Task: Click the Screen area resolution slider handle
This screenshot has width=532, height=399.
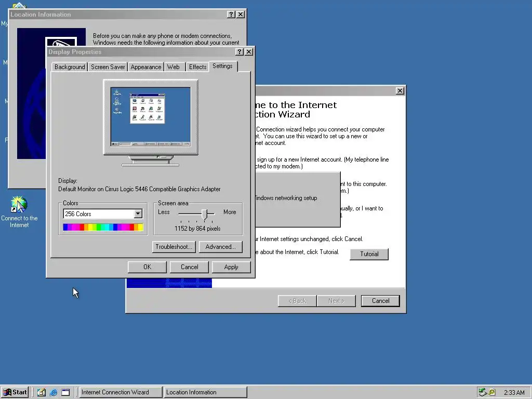Action: pyautogui.click(x=204, y=214)
